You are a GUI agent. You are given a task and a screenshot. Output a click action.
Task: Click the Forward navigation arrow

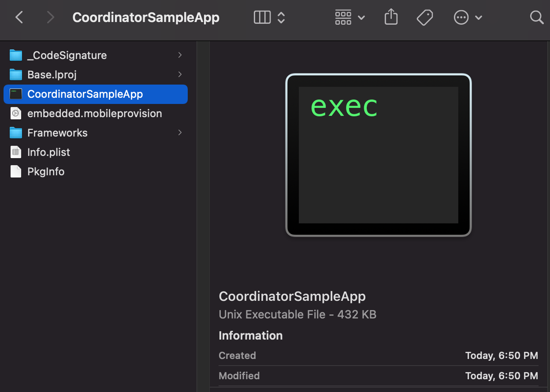[50, 18]
